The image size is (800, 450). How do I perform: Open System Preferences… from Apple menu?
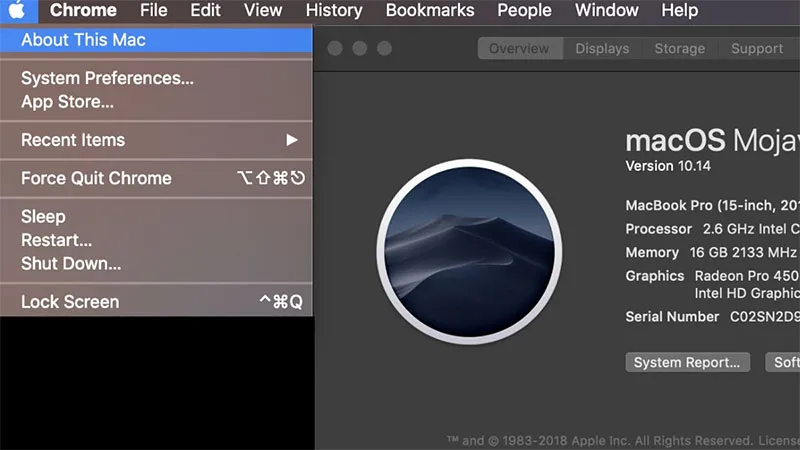point(156,78)
